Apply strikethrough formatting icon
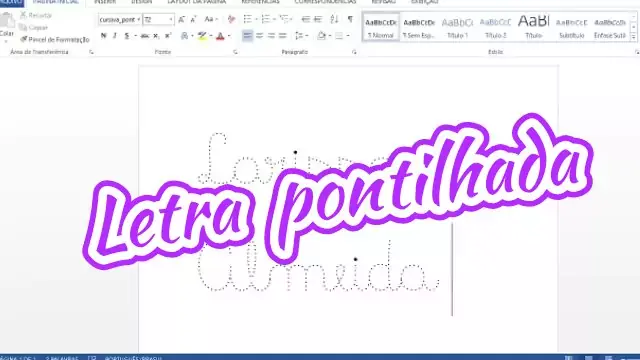Screen dimensions: 640x360 (144, 36)
